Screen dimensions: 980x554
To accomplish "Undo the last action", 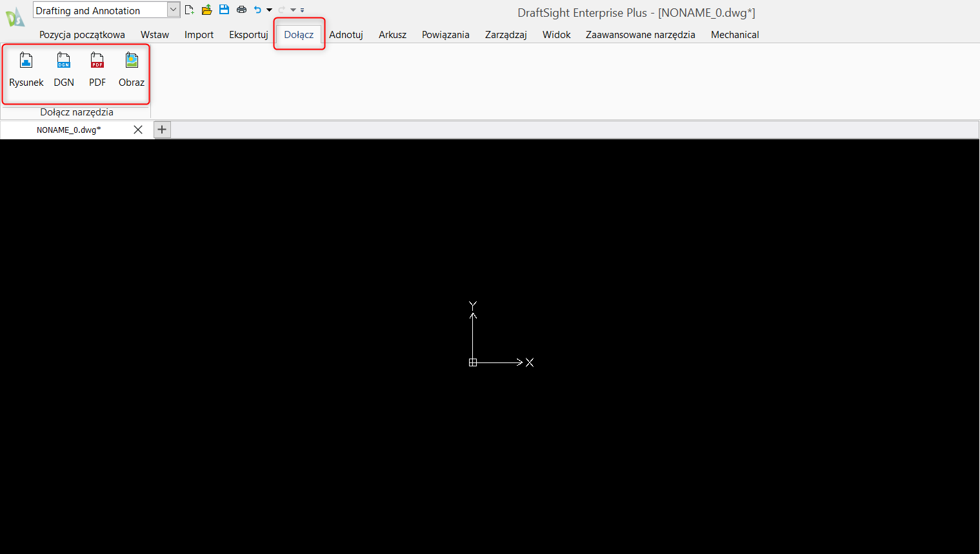I will click(257, 9).
